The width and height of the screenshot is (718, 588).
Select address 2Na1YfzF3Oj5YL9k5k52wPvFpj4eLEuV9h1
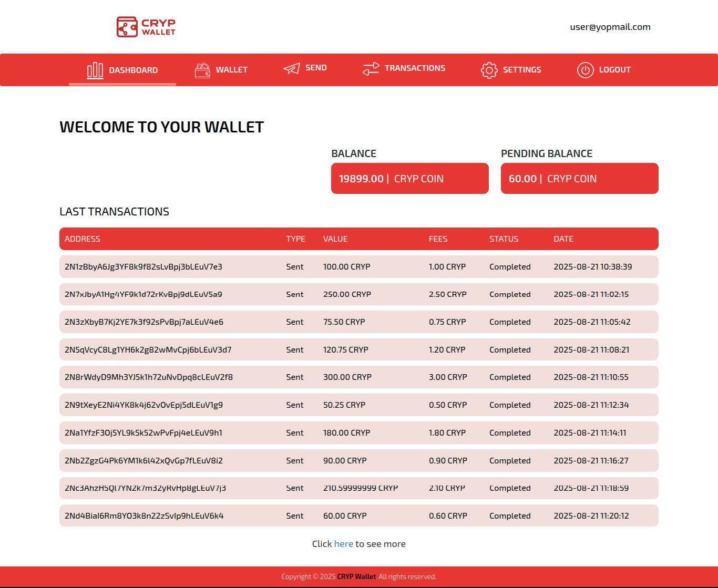click(143, 433)
